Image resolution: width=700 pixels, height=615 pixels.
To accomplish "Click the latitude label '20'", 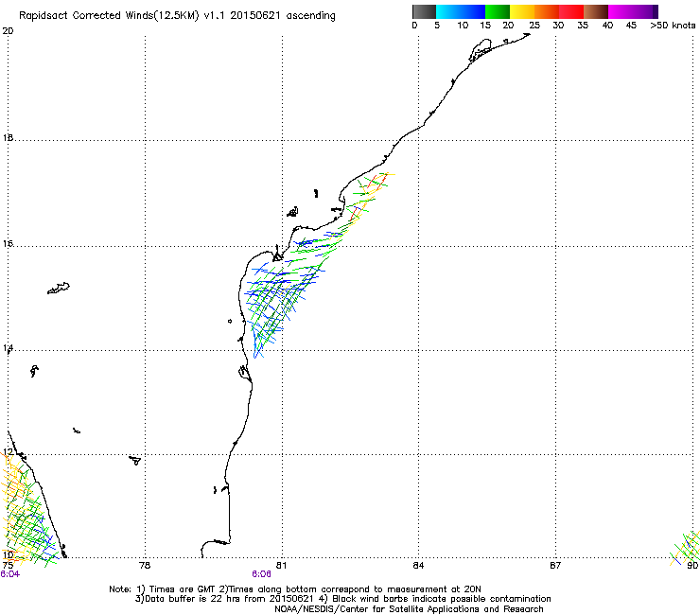I will [8, 31].
